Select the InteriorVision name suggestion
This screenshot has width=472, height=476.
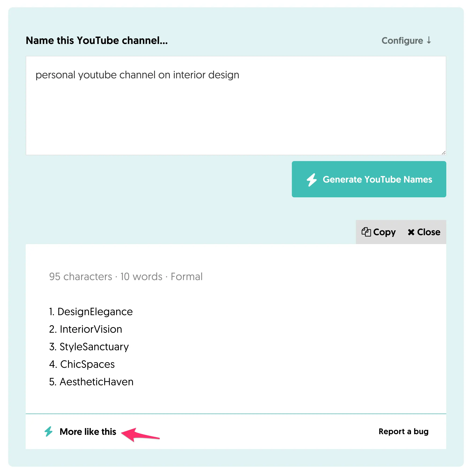coord(91,329)
